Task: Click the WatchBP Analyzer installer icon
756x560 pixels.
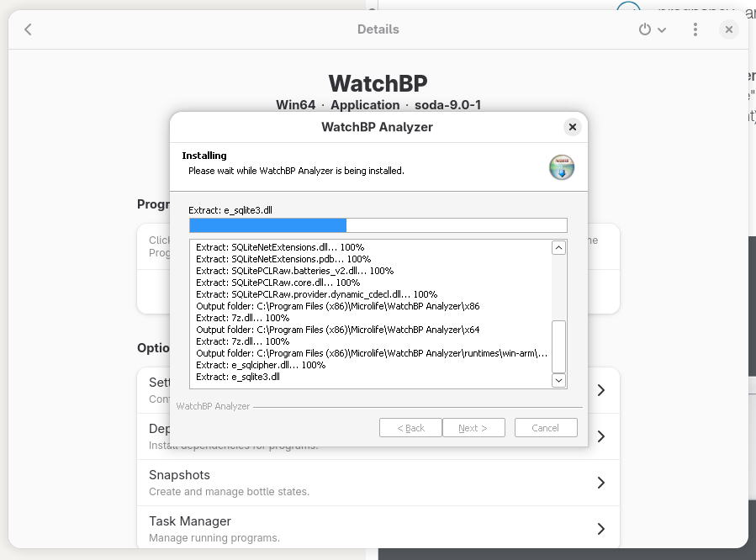Action: click(561, 167)
